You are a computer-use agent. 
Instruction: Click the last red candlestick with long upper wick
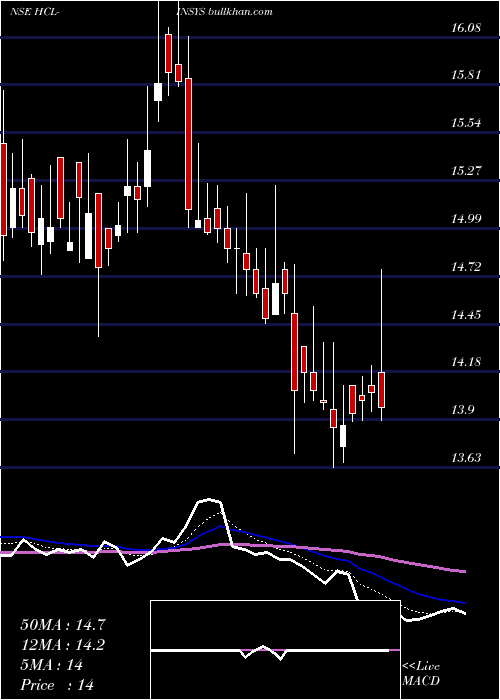click(381, 389)
